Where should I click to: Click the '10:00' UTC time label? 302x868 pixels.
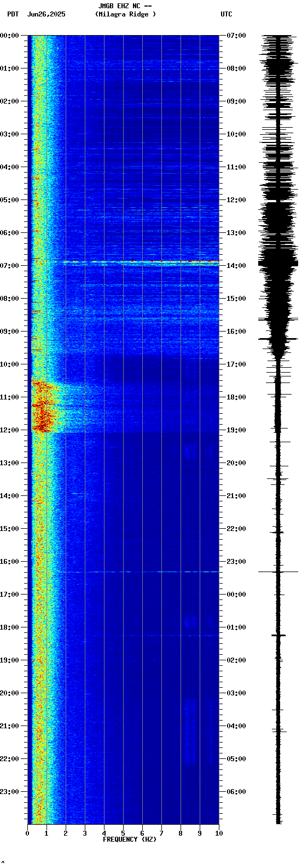tap(236, 134)
